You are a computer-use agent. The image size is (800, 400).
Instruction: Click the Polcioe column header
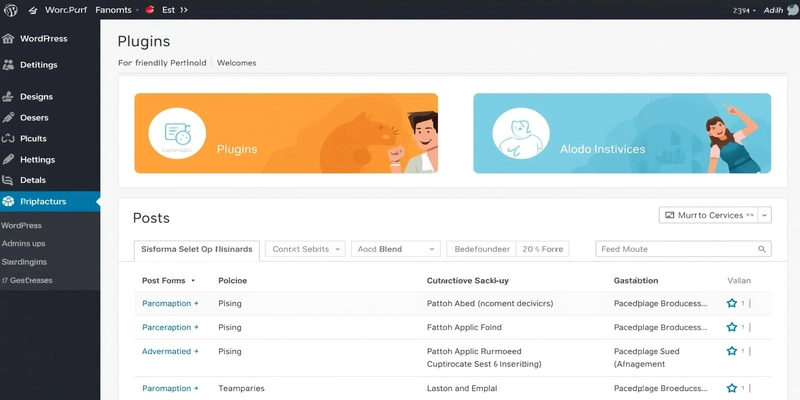point(232,281)
